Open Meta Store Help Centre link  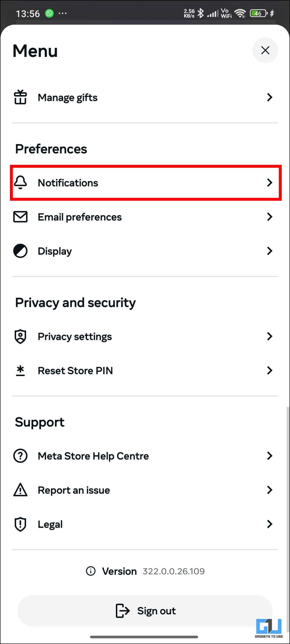point(145,456)
